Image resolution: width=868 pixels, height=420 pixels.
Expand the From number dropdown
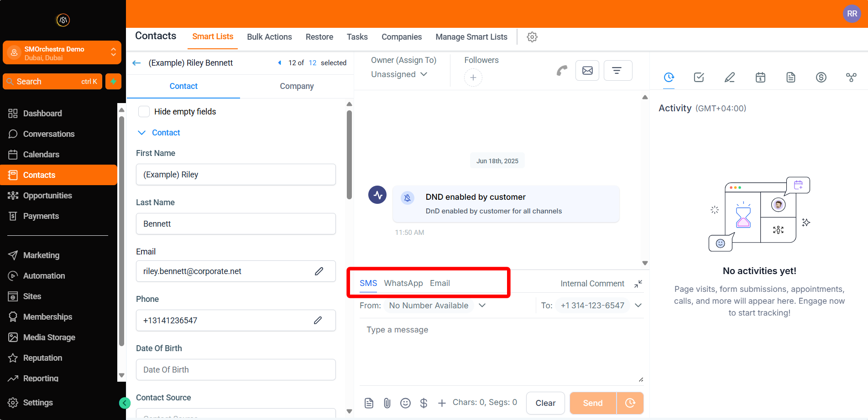point(482,306)
